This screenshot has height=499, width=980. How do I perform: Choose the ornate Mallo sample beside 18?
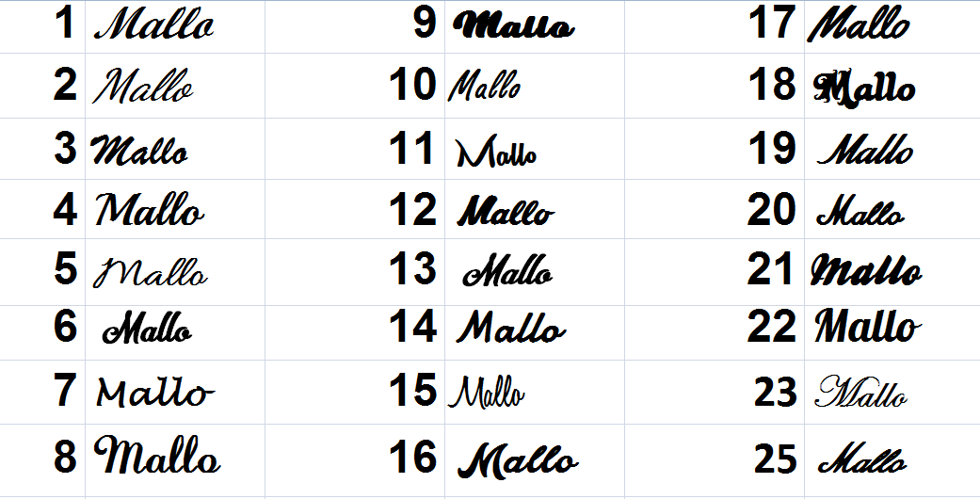coord(864,89)
